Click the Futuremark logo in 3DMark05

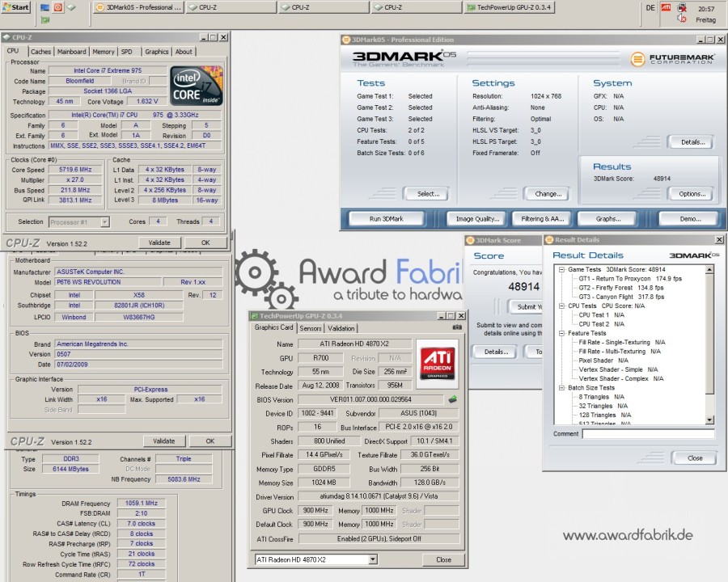[672, 59]
